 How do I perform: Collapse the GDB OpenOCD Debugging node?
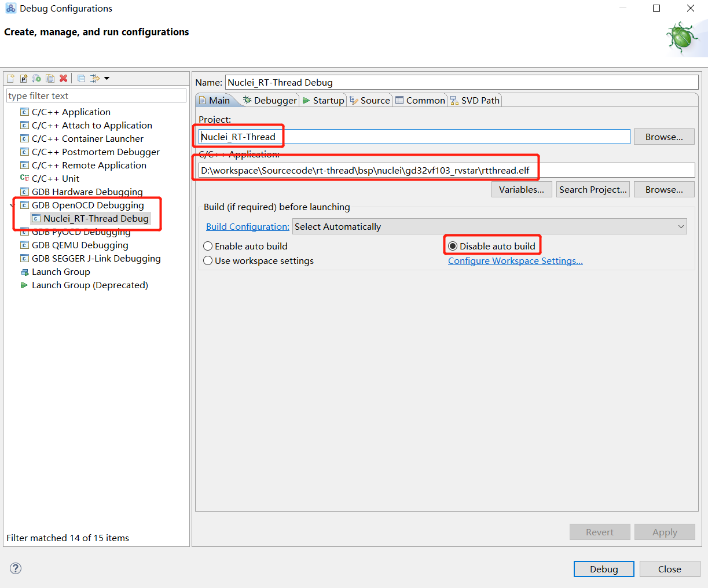(x=12, y=205)
